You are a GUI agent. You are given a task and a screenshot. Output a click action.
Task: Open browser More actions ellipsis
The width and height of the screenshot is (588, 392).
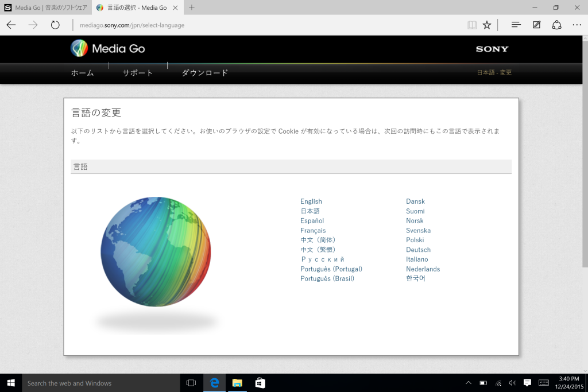[x=577, y=25]
